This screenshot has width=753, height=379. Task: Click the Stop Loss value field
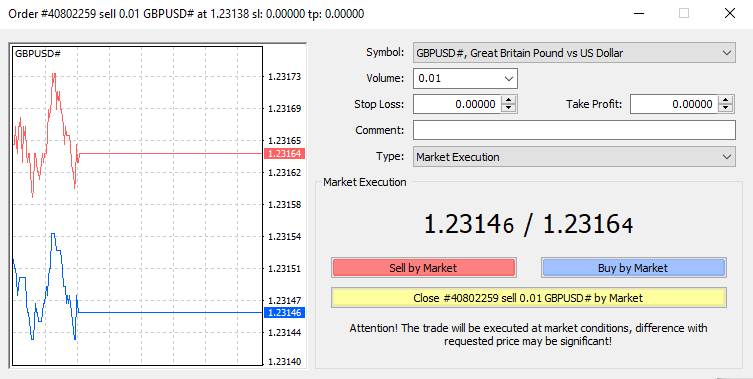click(x=457, y=104)
